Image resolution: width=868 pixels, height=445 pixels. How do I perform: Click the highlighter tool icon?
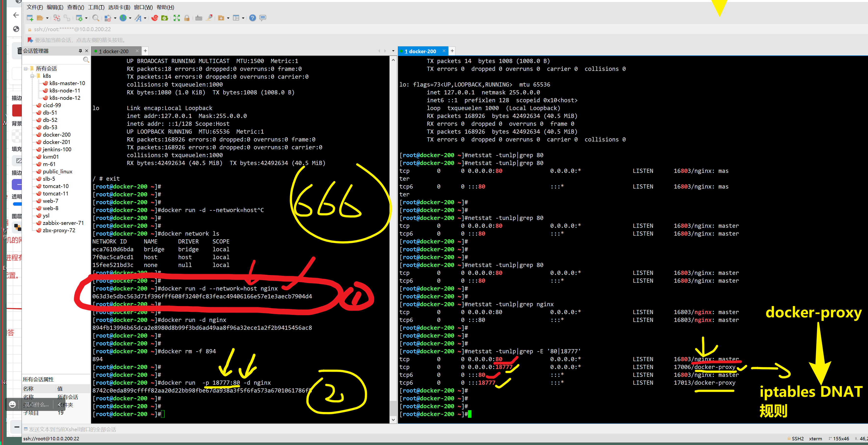click(209, 18)
